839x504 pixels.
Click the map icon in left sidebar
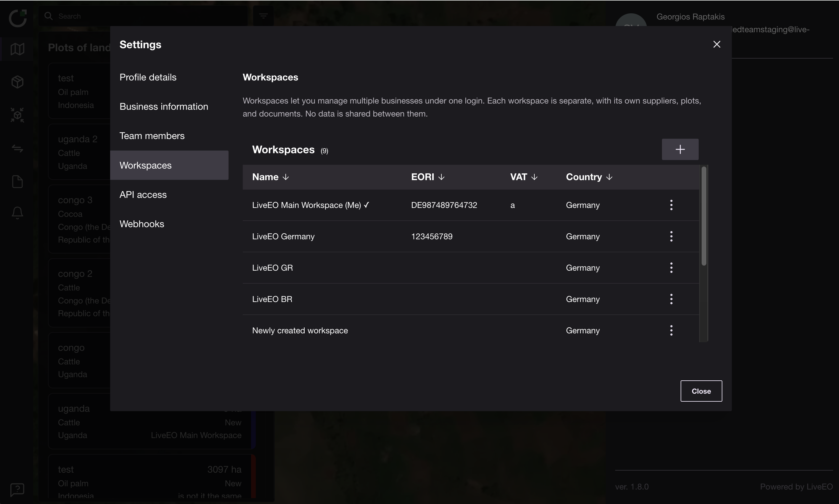click(x=17, y=49)
